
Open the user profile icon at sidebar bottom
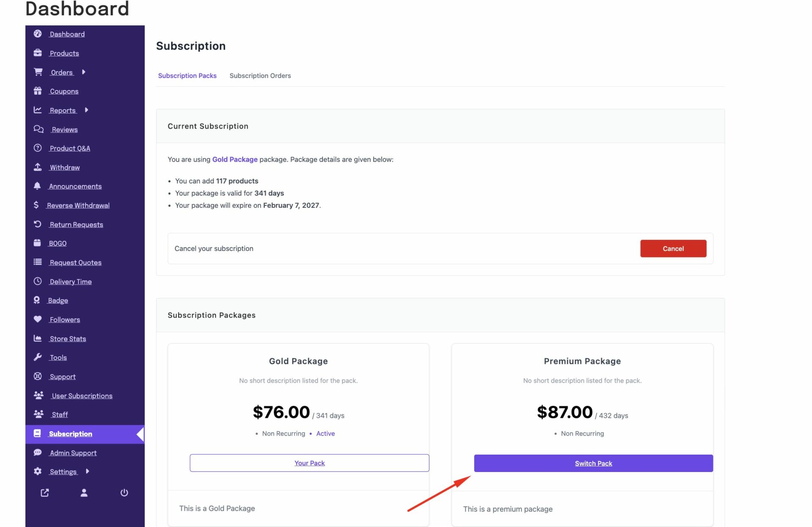[84, 493]
